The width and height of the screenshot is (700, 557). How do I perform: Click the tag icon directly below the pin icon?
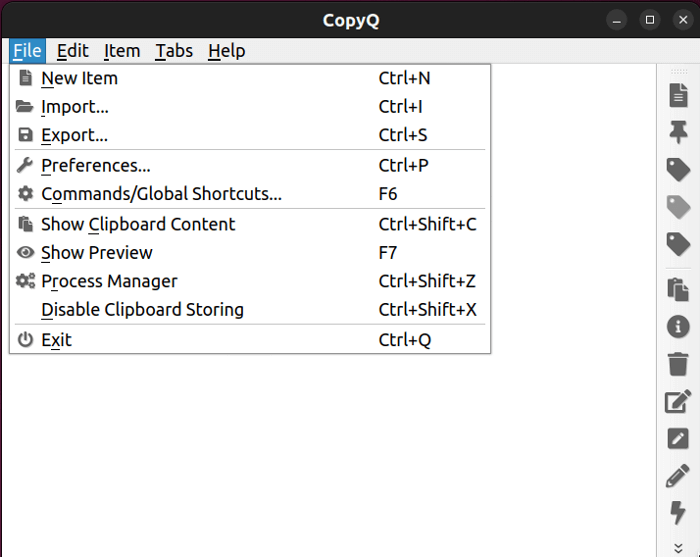point(678,170)
